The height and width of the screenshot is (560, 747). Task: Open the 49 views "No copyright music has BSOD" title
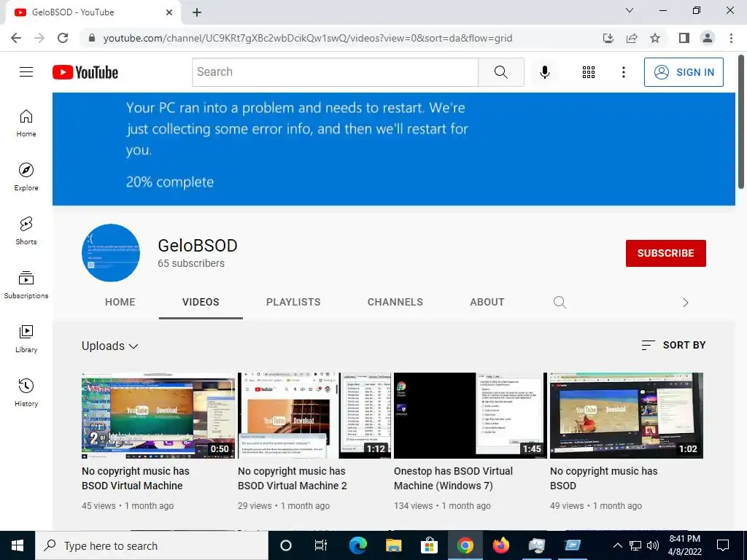[603, 478]
